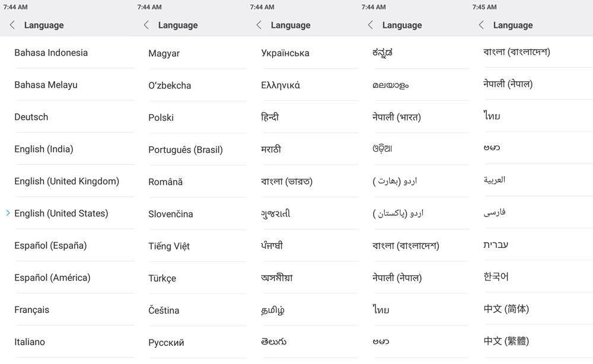The height and width of the screenshot is (364, 593).
Task: Pick Türkçe from the list
Action: 162,278
